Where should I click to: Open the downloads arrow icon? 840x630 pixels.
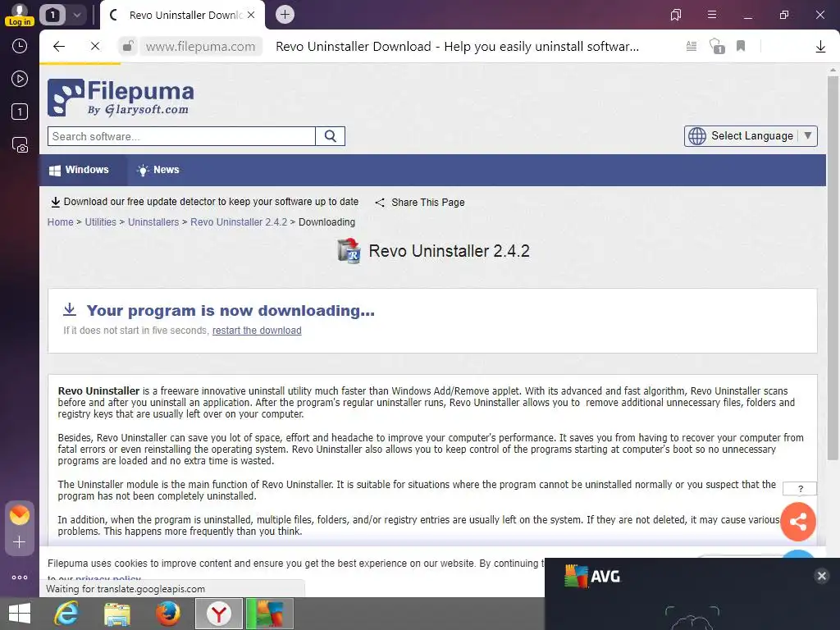pos(820,47)
